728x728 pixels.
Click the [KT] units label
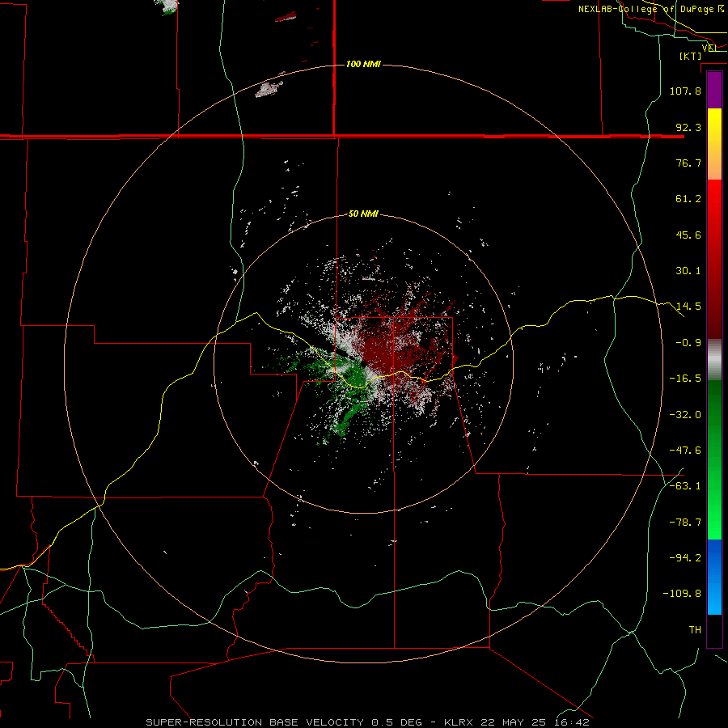(x=690, y=56)
